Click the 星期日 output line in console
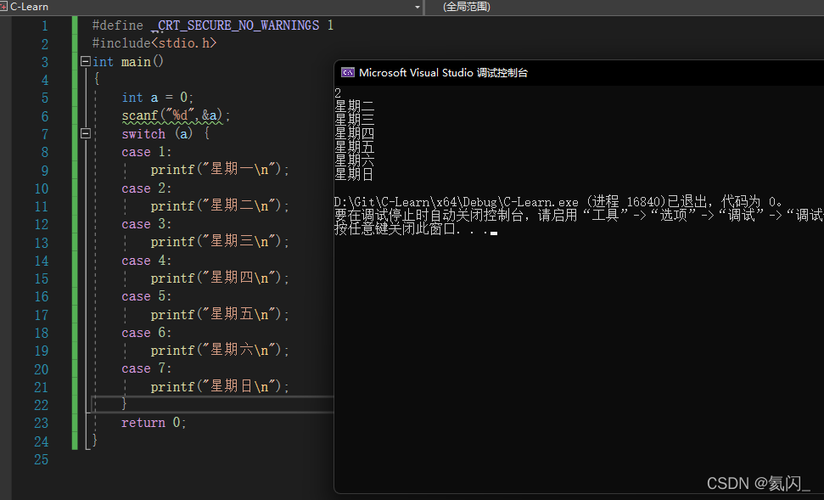The height and width of the screenshot is (500, 824). [354, 174]
